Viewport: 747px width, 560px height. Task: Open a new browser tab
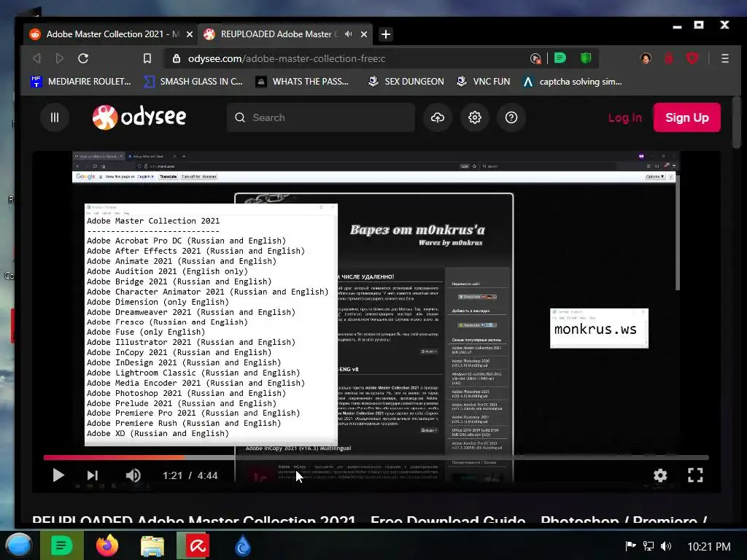pyautogui.click(x=386, y=34)
